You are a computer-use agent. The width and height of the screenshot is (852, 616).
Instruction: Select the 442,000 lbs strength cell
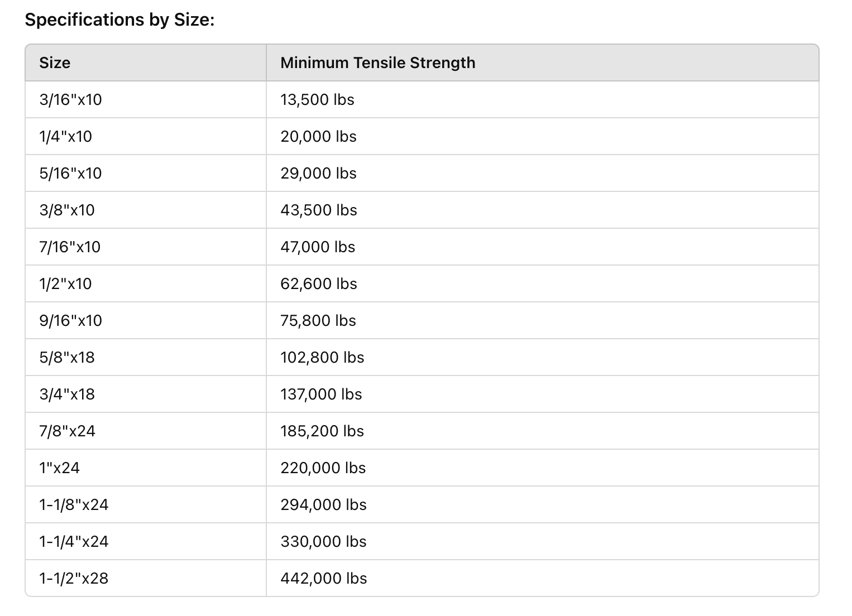pos(543,578)
